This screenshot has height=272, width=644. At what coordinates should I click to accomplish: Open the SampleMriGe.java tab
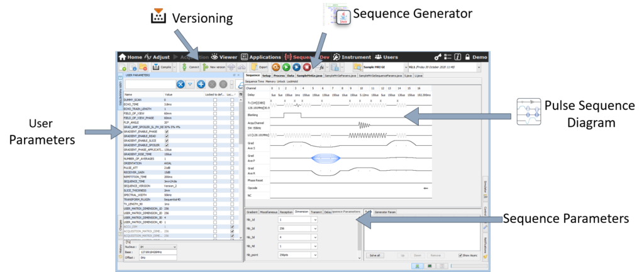[309, 76]
